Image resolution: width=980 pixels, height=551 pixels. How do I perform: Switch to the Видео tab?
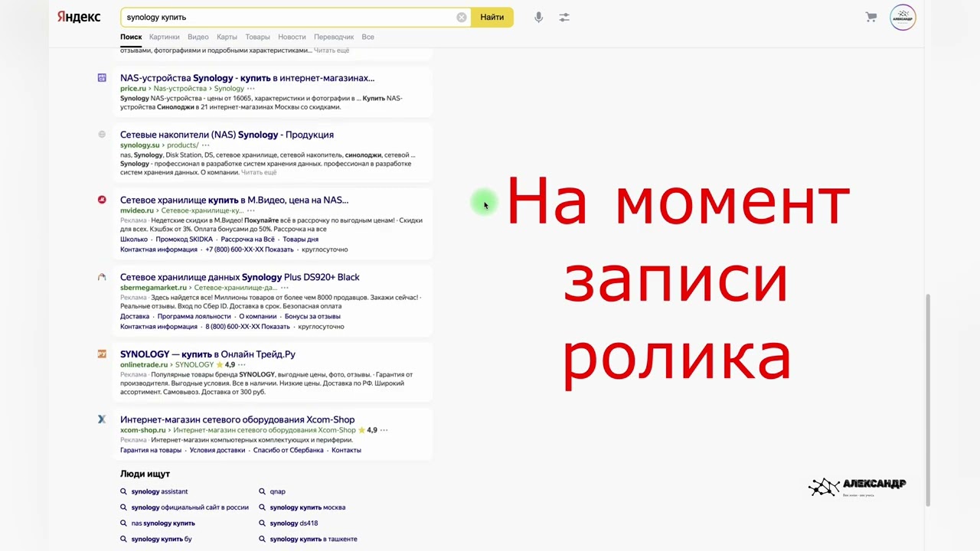pyautogui.click(x=198, y=37)
